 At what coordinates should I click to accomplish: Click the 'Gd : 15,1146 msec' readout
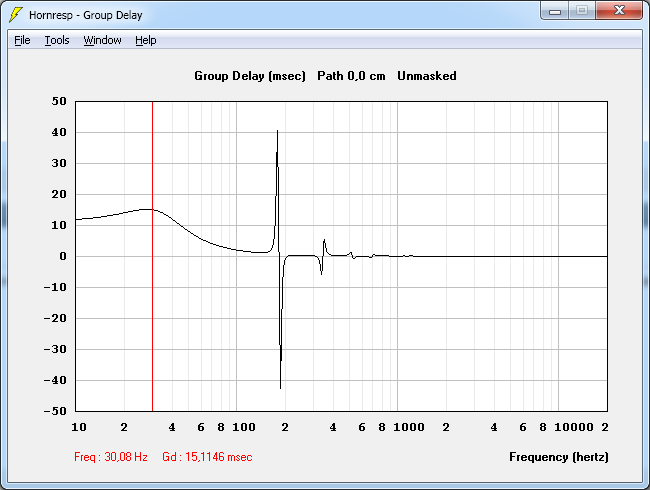207,457
